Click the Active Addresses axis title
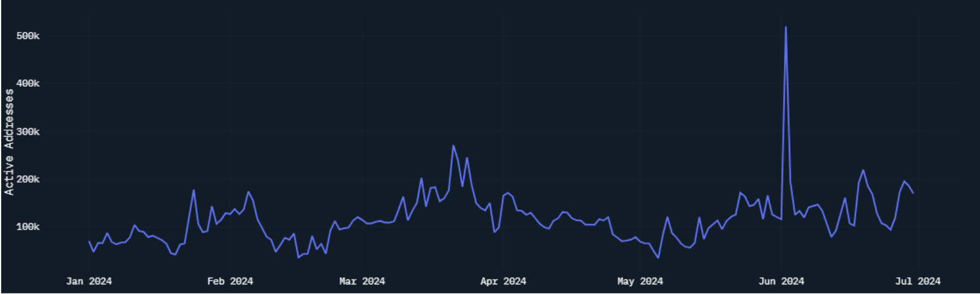This screenshot has width=980, height=294. pyautogui.click(x=9, y=142)
